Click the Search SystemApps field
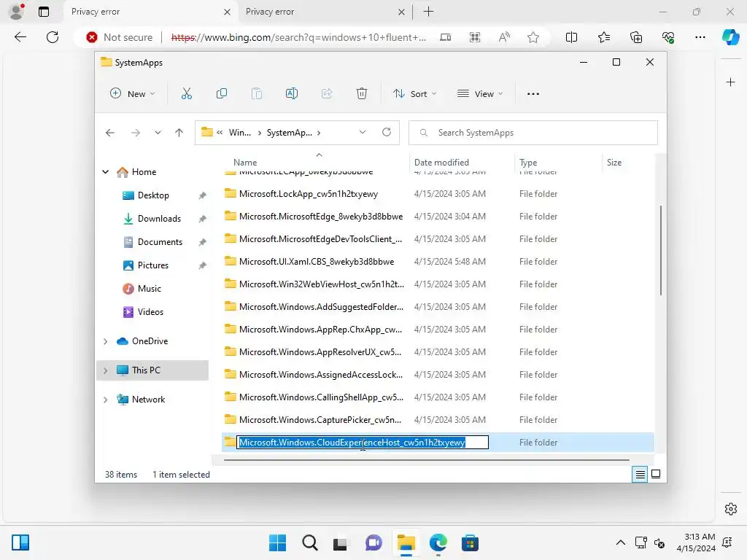The height and width of the screenshot is (560, 747). [x=533, y=133]
